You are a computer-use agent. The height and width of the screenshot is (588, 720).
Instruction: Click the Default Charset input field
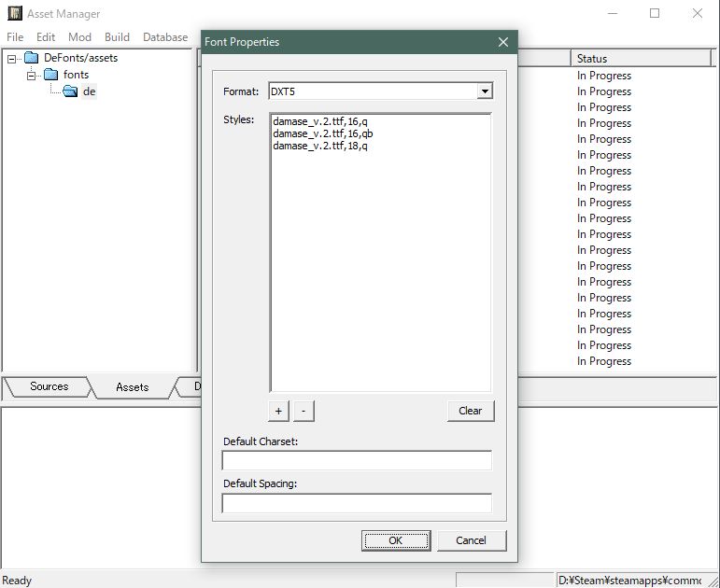[x=356, y=460]
